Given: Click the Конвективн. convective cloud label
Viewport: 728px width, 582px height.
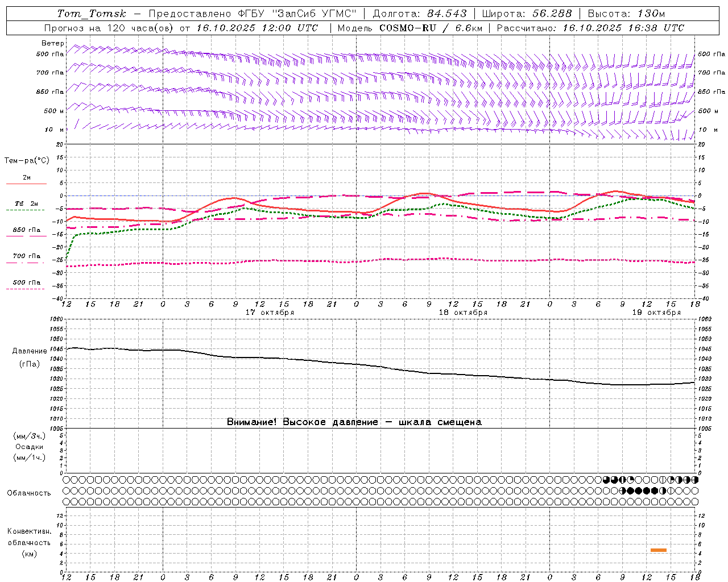Looking at the screenshot, I should [29, 531].
